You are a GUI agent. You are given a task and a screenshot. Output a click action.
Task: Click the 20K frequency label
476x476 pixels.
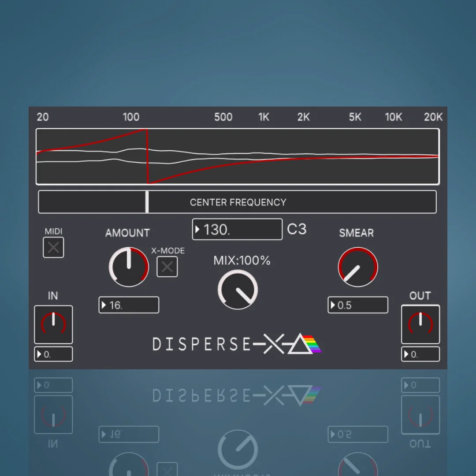[x=433, y=117]
